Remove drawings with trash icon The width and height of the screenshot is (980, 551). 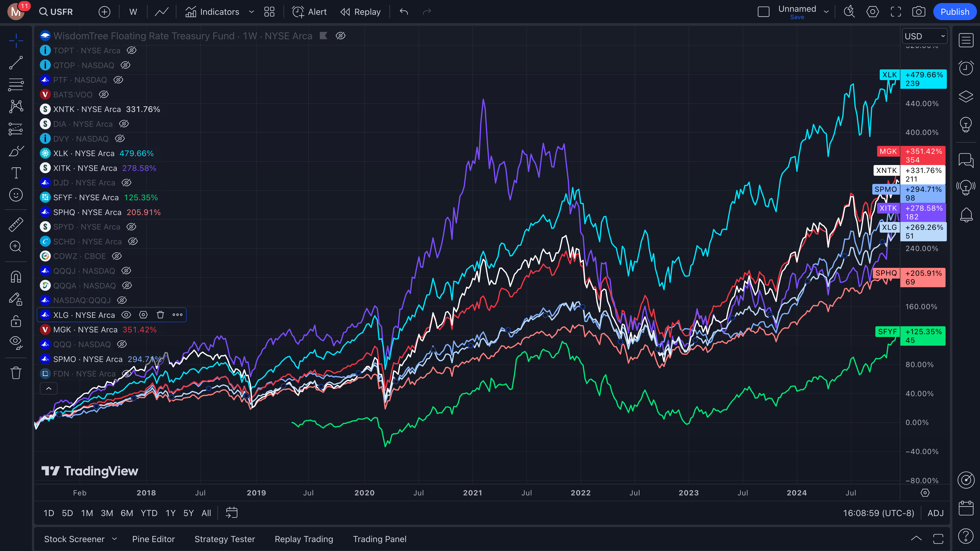(16, 373)
